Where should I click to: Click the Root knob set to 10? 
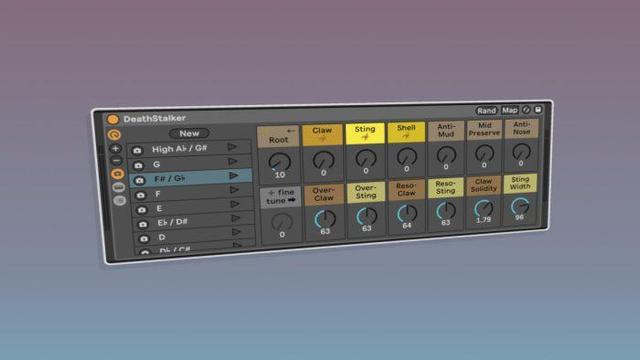coord(280,162)
